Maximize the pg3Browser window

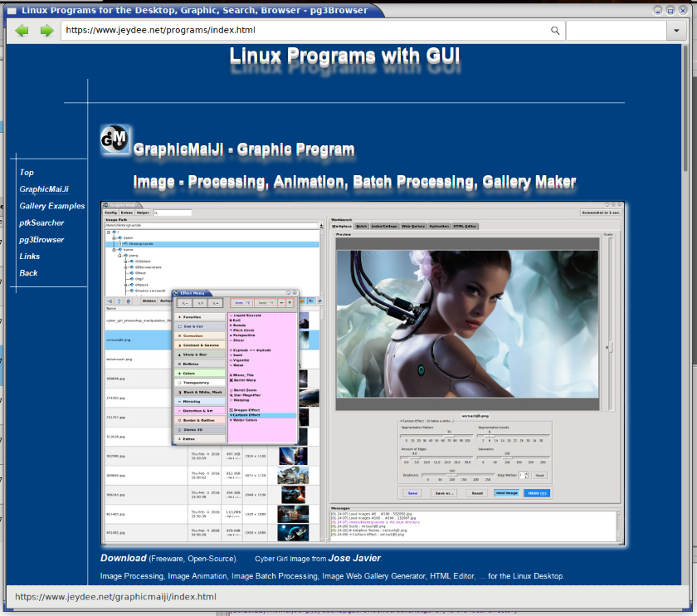(x=670, y=10)
